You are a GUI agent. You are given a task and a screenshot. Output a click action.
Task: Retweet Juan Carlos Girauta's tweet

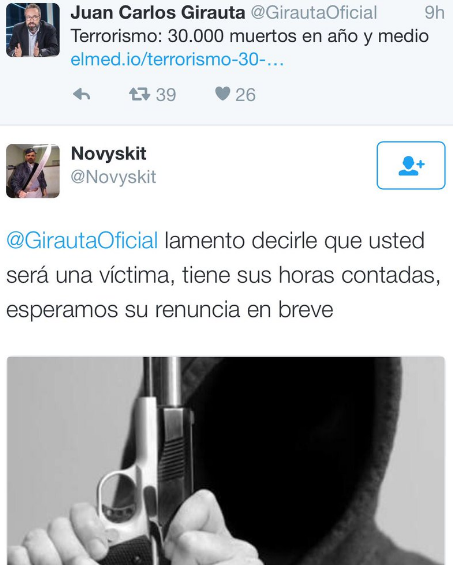tap(139, 94)
